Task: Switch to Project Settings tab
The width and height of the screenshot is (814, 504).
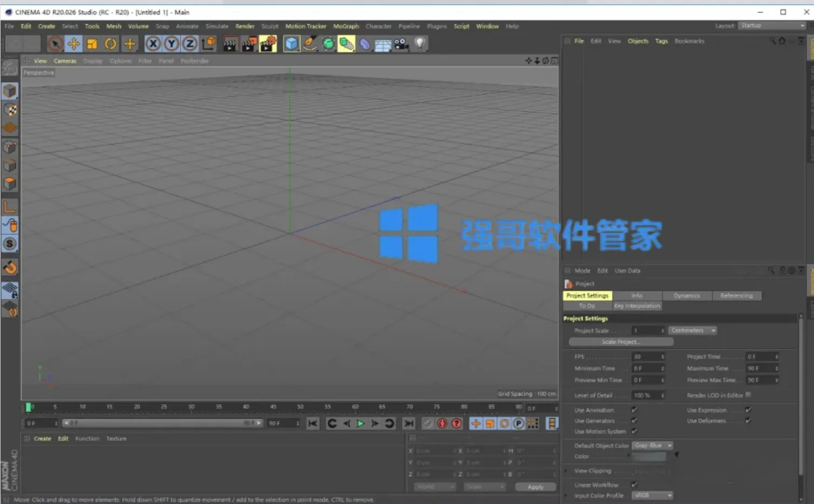Action: (587, 295)
